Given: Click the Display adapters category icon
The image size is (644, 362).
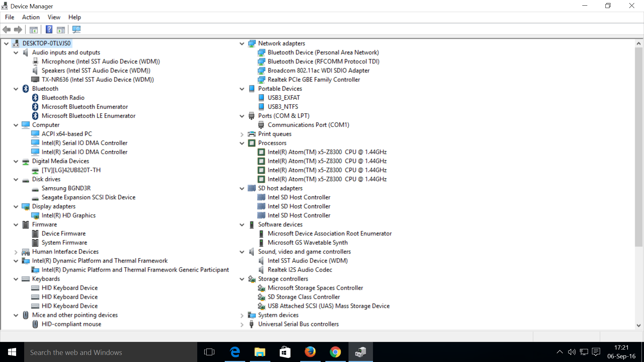Looking at the screenshot, I should tap(25, 206).
